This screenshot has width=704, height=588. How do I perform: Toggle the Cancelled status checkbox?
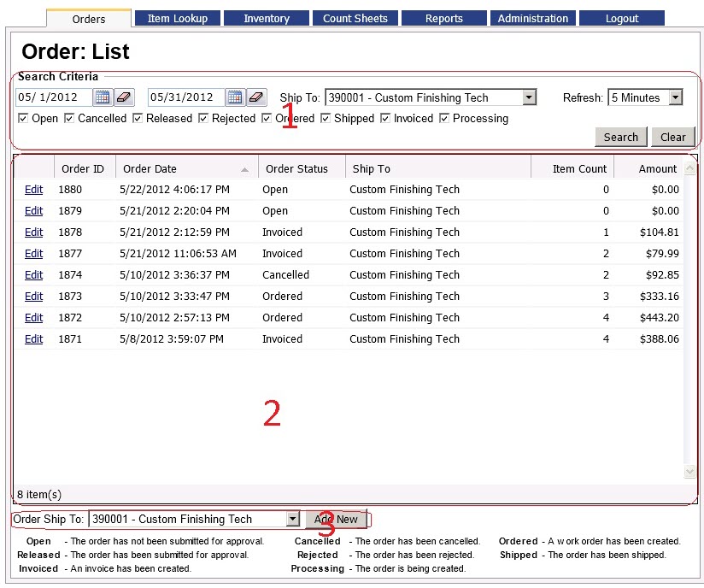pyautogui.click(x=69, y=119)
